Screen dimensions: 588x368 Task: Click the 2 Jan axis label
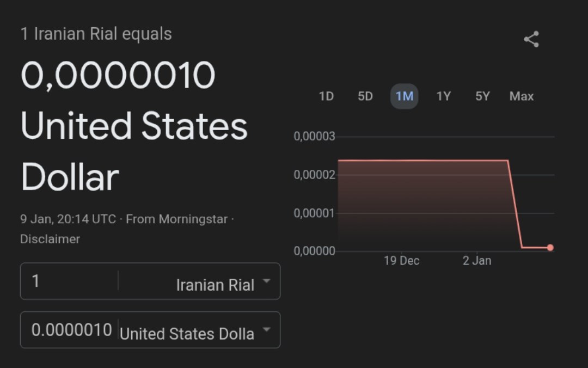pos(476,260)
